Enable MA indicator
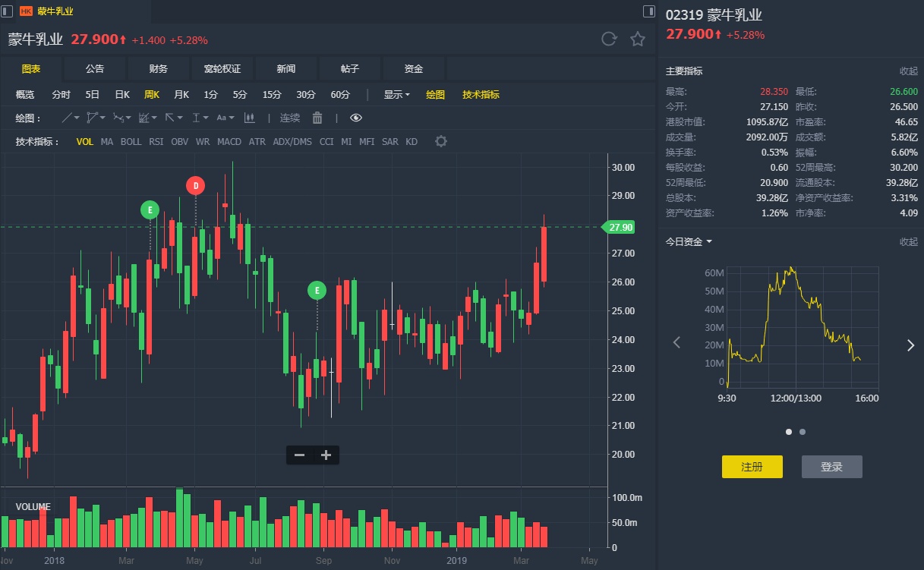The image size is (924, 570). 107,142
